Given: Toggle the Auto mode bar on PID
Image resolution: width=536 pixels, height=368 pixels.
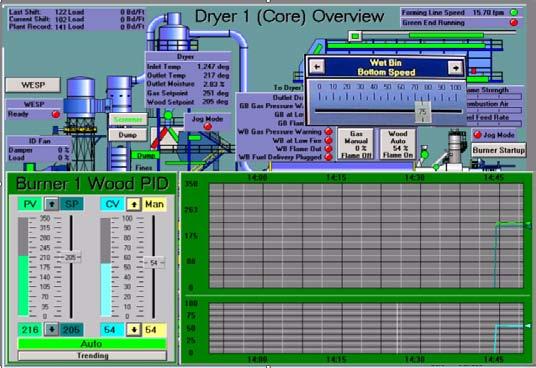Looking at the screenshot, I should pyautogui.click(x=92, y=343).
